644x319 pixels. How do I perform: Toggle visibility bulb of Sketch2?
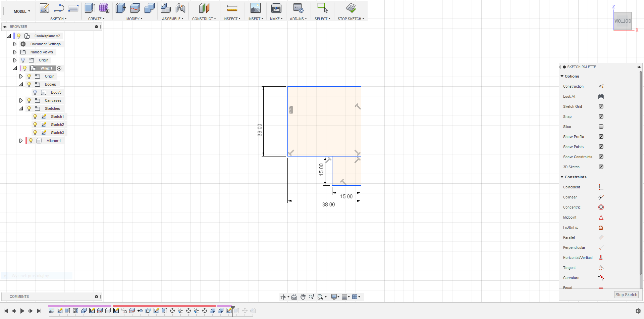click(x=35, y=125)
